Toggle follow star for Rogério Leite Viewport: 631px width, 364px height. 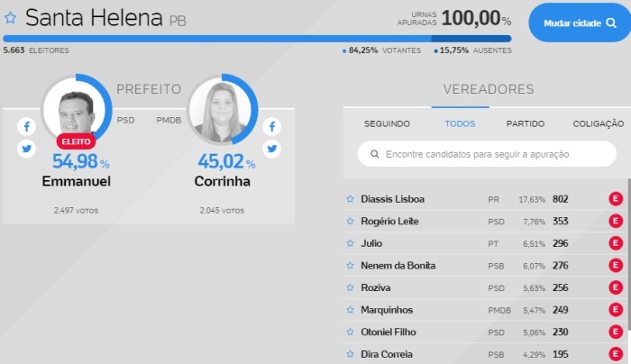[x=350, y=222]
